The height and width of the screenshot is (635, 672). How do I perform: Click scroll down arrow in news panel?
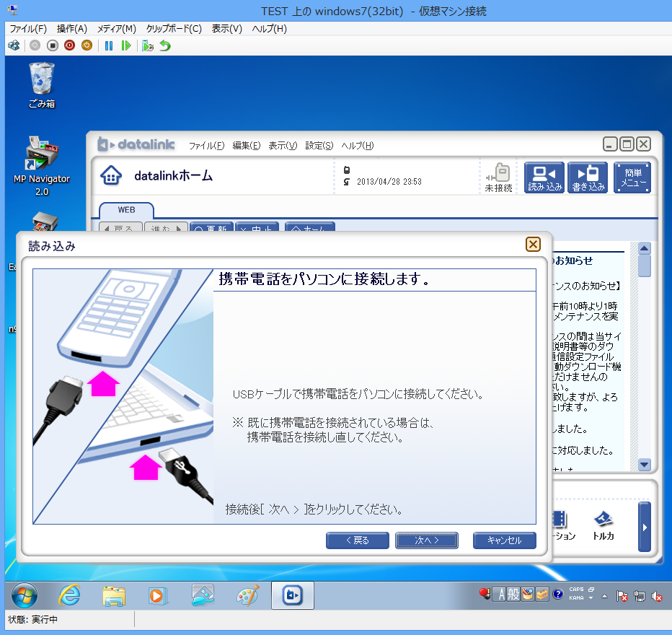point(644,465)
